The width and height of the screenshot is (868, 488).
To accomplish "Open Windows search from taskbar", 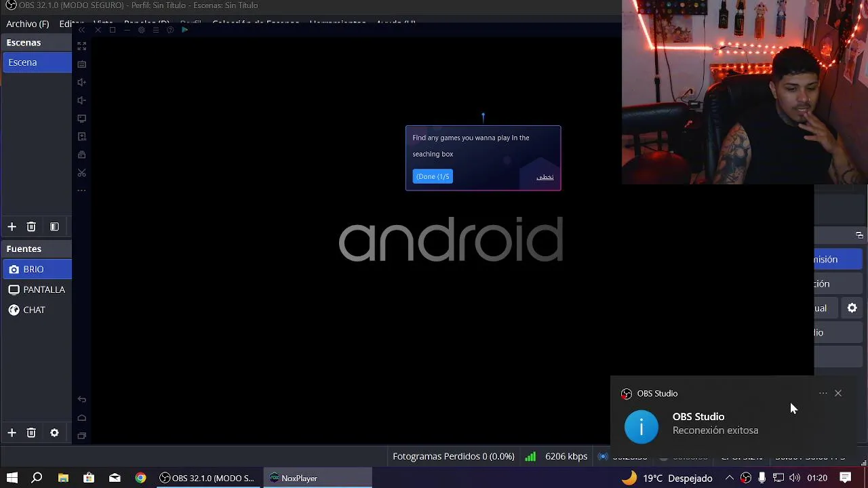I will pyautogui.click(x=37, y=478).
